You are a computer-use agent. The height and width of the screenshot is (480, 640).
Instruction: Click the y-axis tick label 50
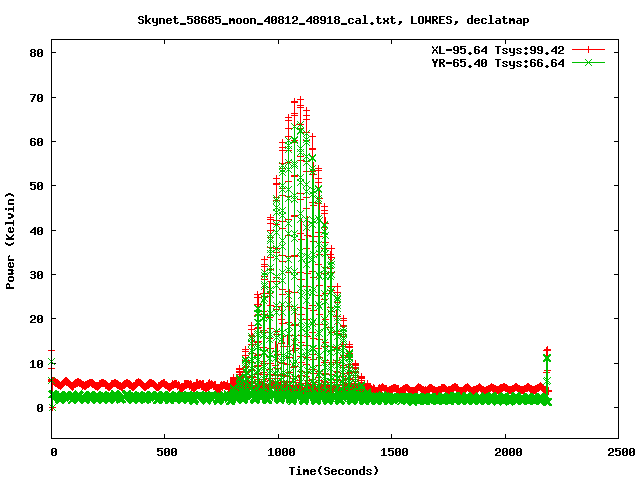(x=36, y=186)
